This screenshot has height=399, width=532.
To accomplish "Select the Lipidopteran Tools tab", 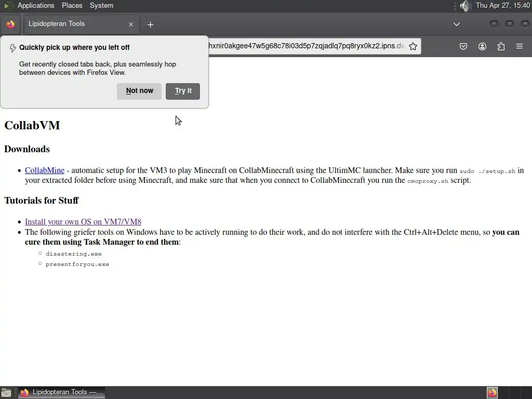I will point(81,24).
